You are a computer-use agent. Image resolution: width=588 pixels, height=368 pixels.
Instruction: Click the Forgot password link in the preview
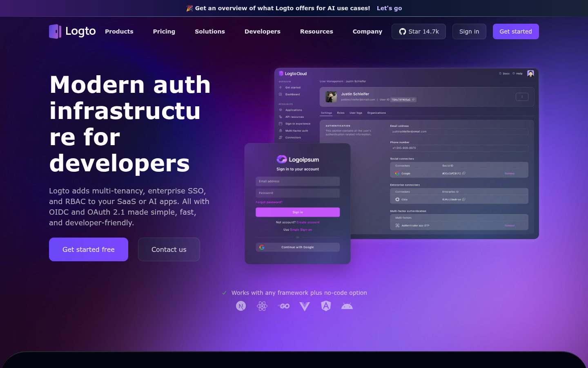269,202
